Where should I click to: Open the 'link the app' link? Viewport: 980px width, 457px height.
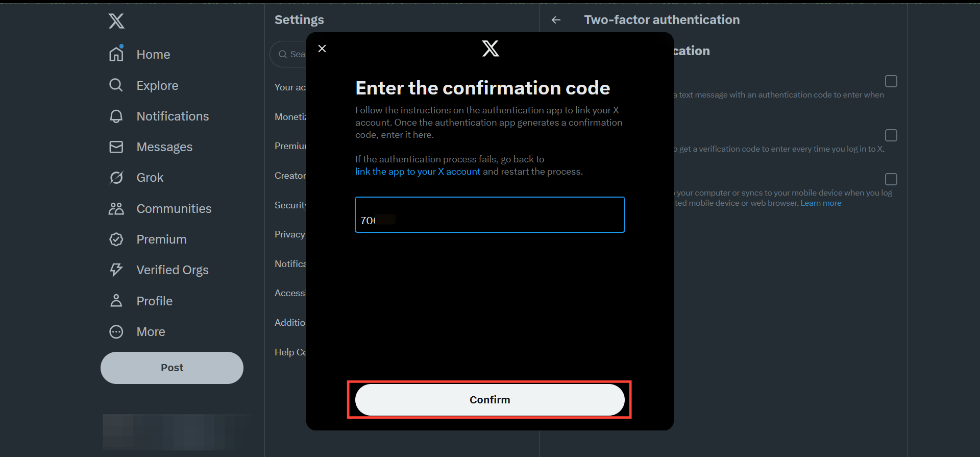point(416,172)
